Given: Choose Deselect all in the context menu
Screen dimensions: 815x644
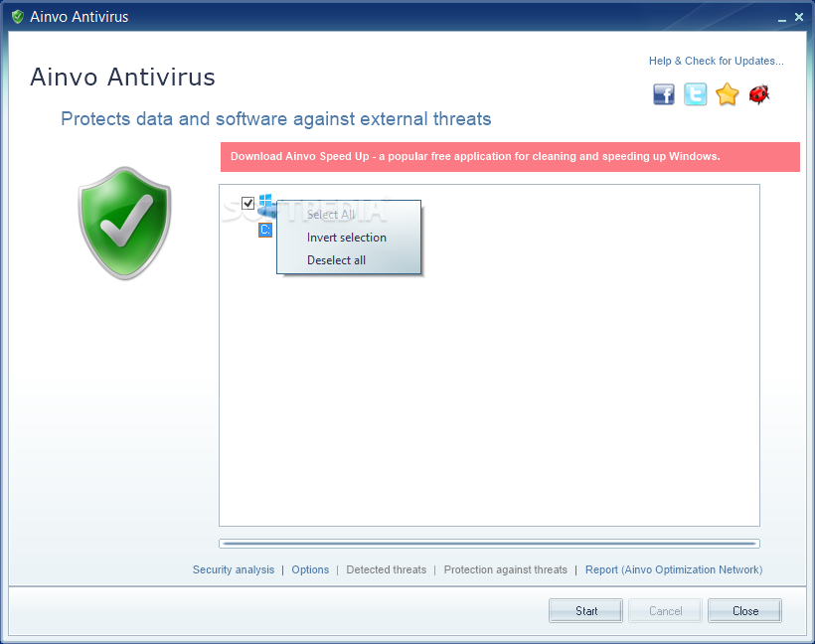Looking at the screenshot, I should (336, 260).
